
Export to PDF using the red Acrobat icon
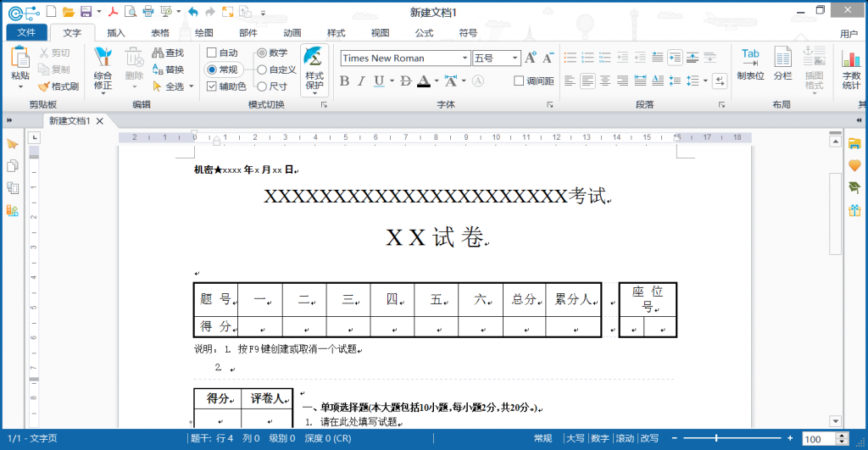click(113, 12)
